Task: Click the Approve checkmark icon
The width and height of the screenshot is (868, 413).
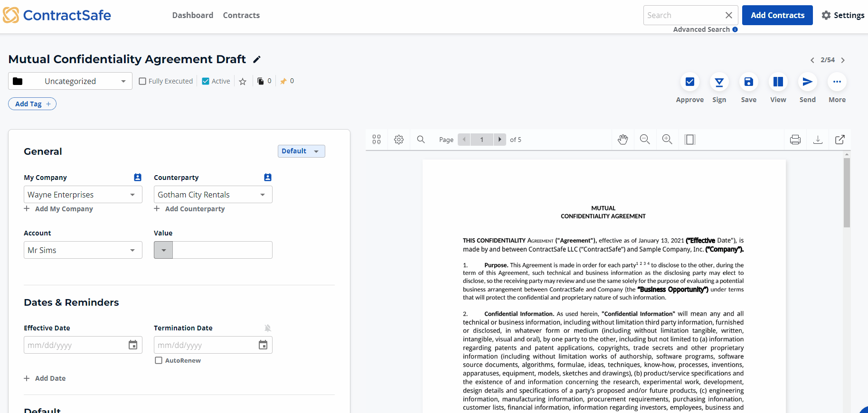Action: coord(689,82)
